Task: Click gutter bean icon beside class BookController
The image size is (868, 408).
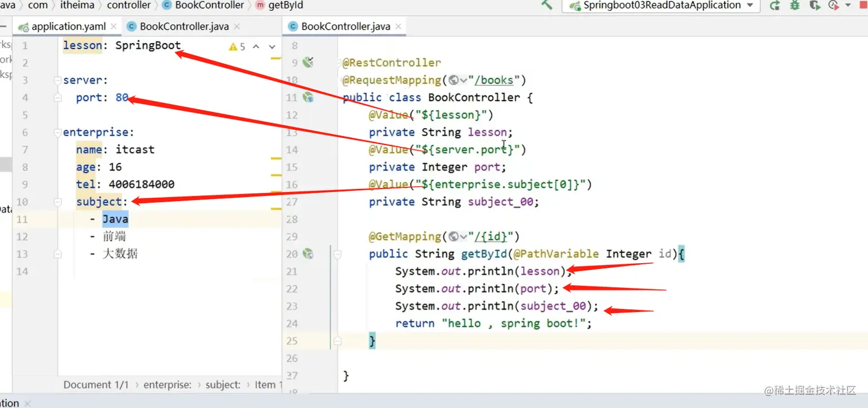Action: click(x=308, y=98)
